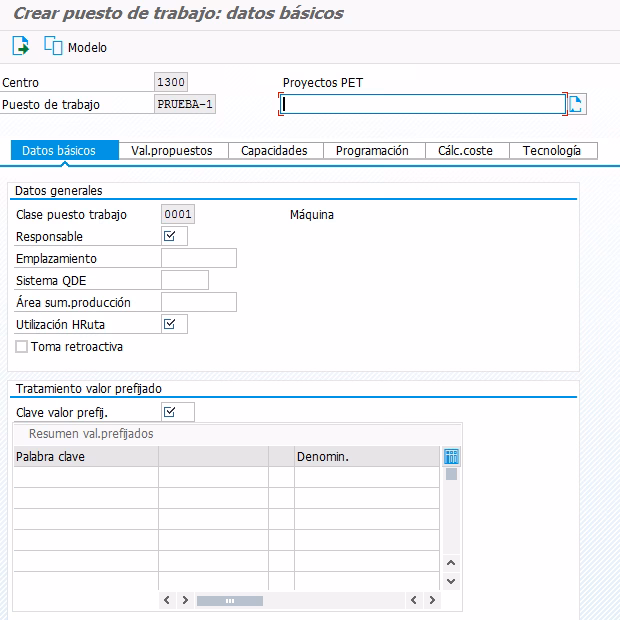Go to the Programación tab

pos(374,151)
